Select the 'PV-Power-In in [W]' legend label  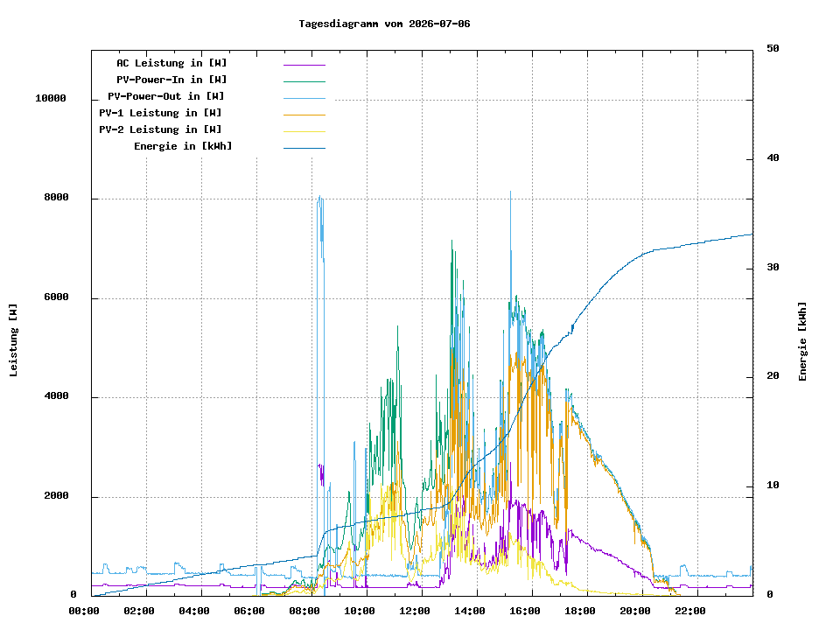(171, 80)
